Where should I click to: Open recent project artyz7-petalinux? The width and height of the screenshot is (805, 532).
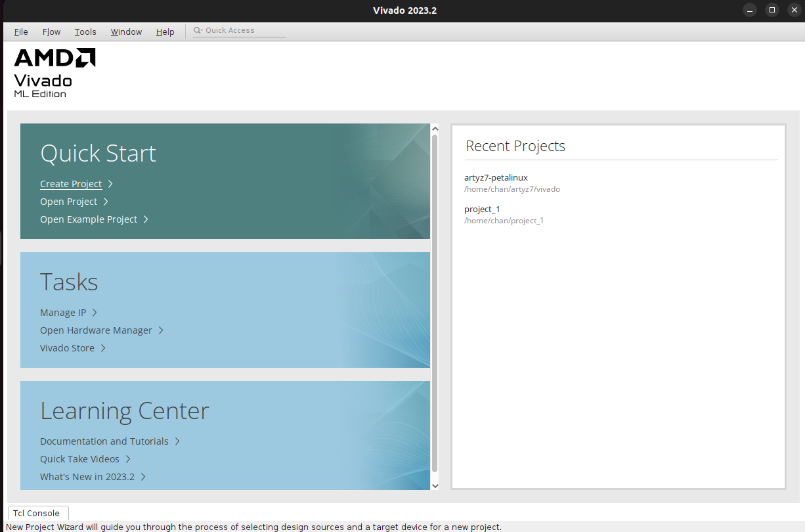pyautogui.click(x=496, y=177)
